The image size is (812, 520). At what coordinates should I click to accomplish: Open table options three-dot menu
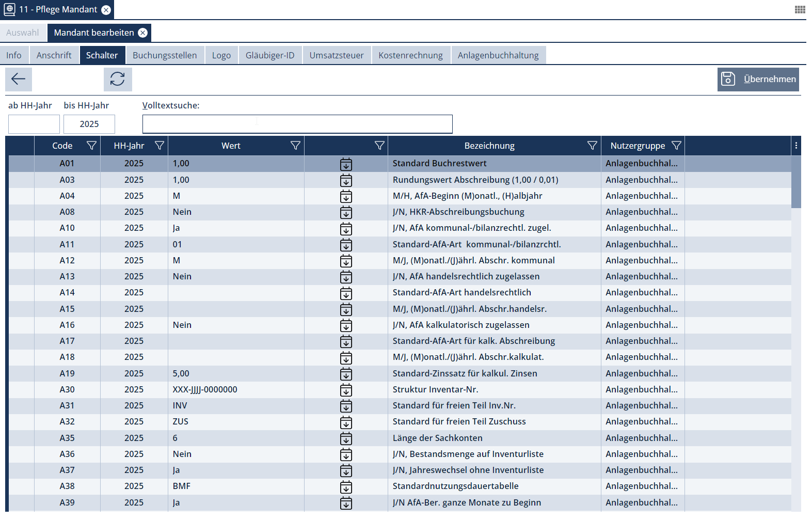click(796, 146)
